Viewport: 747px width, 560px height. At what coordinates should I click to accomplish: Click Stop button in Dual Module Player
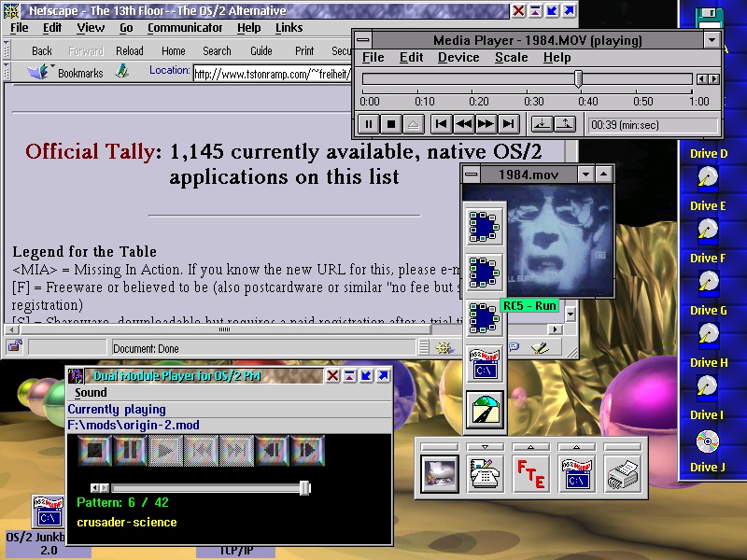(95, 451)
